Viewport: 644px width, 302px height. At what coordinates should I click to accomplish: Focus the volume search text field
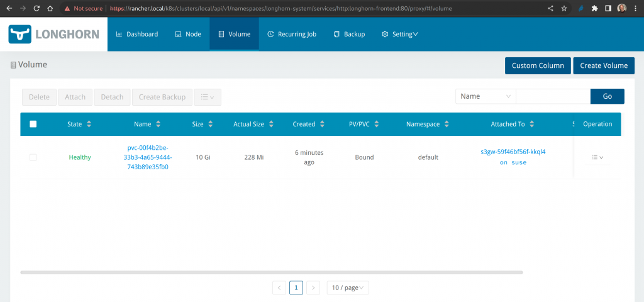point(553,96)
